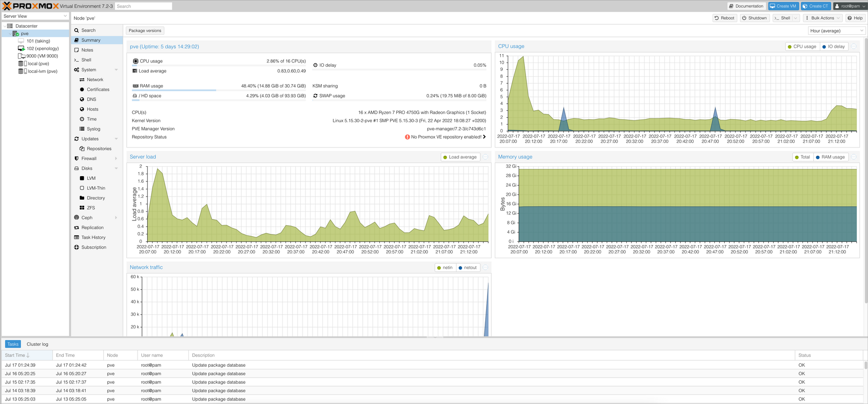Open Task History
The image size is (868, 404).
tap(93, 237)
